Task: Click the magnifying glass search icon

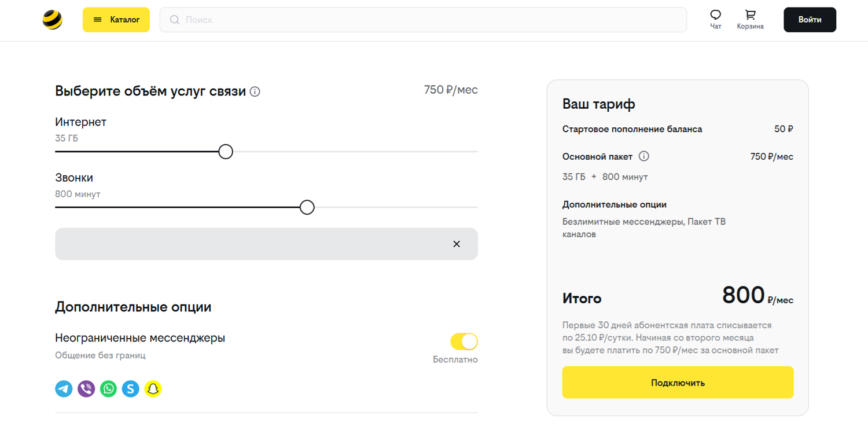Action: coord(174,20)
